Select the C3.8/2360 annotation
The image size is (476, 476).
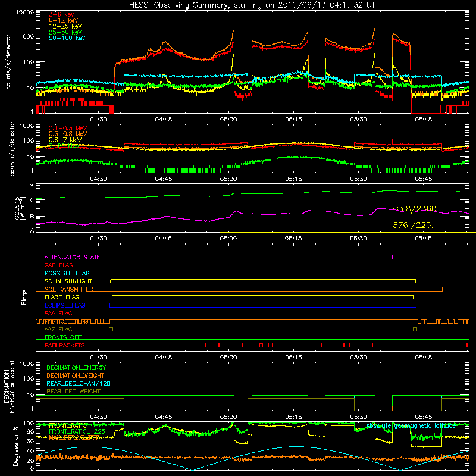point(415,209)
